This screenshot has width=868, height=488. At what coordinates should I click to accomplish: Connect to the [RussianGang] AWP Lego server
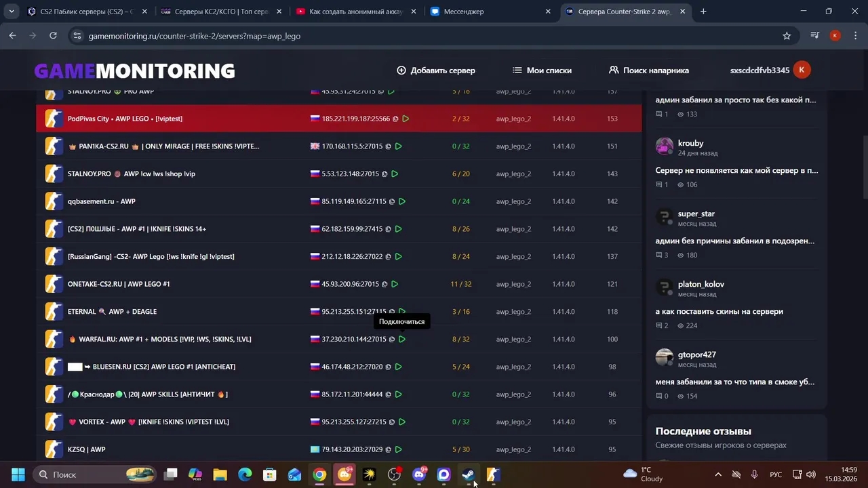pyautogui.click(x=398, y=257)
